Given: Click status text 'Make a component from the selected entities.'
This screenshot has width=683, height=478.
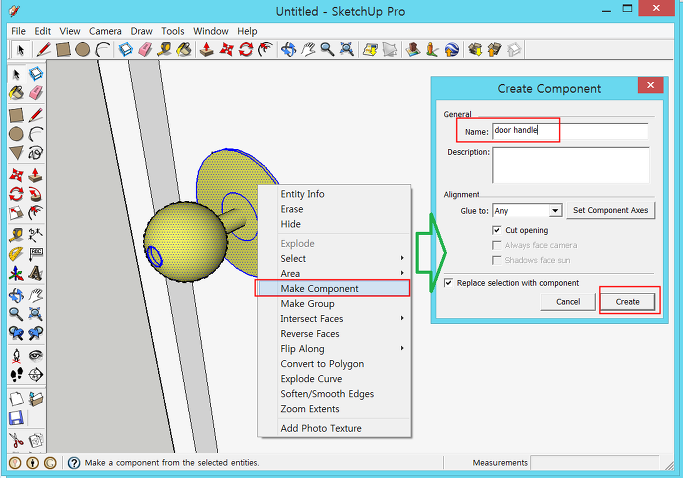Looking at the screenshot, I should click(172, 463).
